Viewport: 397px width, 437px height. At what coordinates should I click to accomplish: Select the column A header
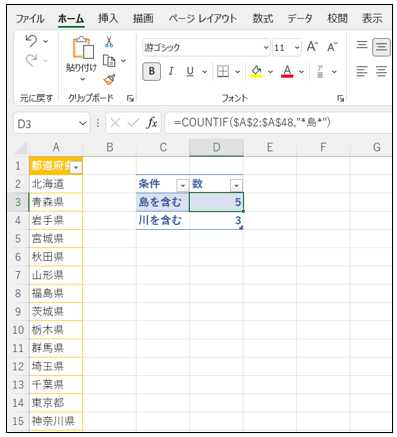(56, 147)
